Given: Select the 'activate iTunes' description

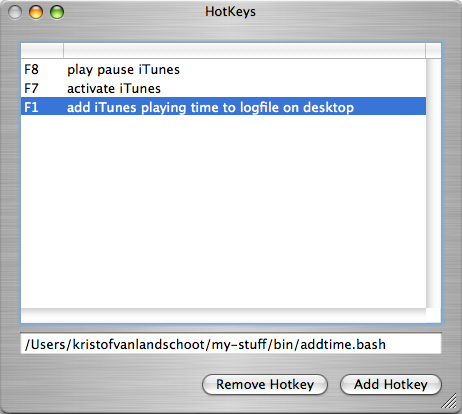Looking at the screenshot, I should click(x=114, y=89).
